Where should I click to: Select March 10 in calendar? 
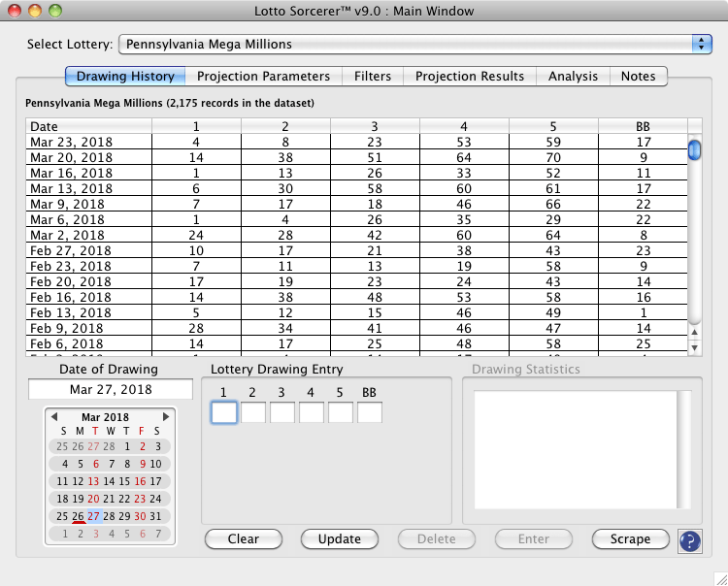(155, 464)
